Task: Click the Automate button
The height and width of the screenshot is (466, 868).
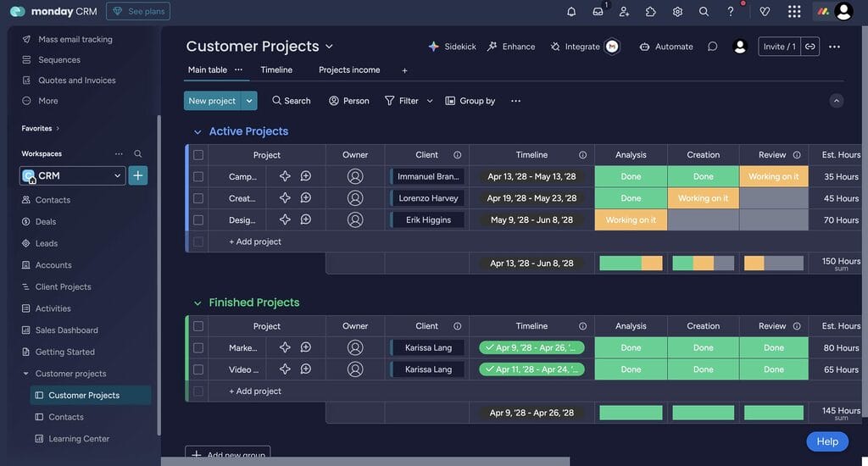Action: pos(666,47)
